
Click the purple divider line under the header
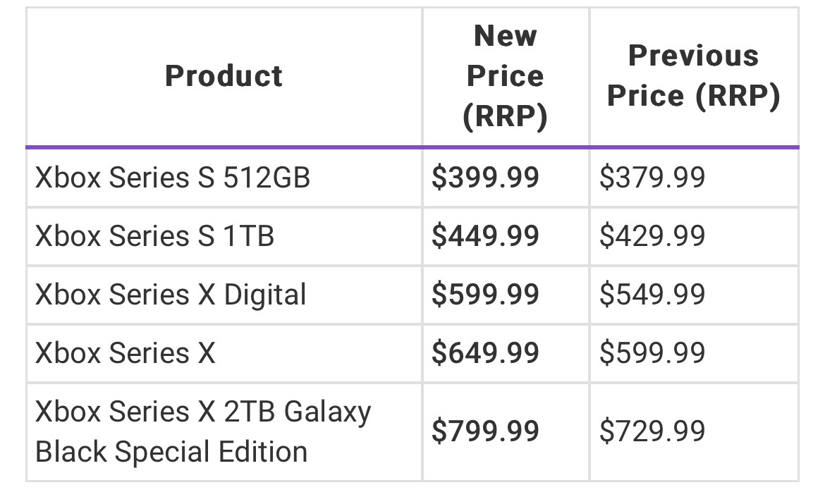point(412,147)
